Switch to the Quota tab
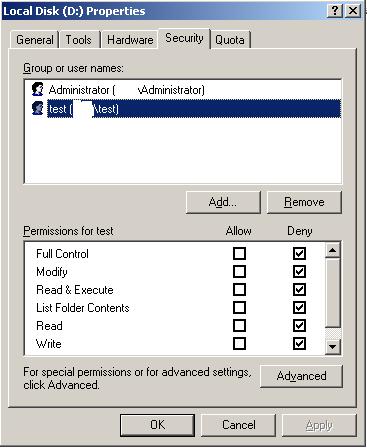The width and height of the screenshot is (367, 448). click(x=230, y=40)
